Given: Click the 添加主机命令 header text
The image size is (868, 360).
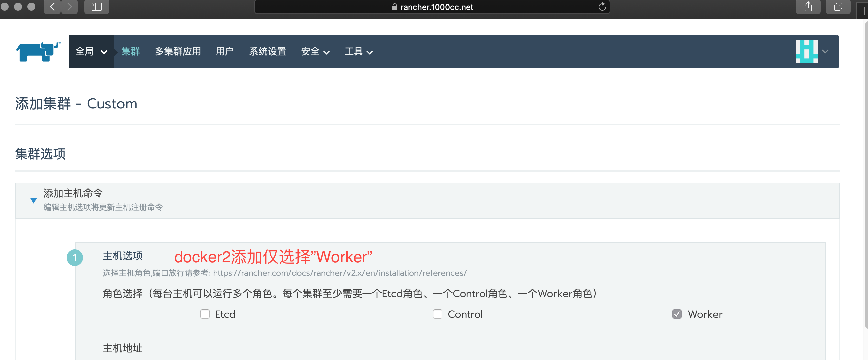Looking at the screenshot, I should pyautogui.click(x=73, y=193).
